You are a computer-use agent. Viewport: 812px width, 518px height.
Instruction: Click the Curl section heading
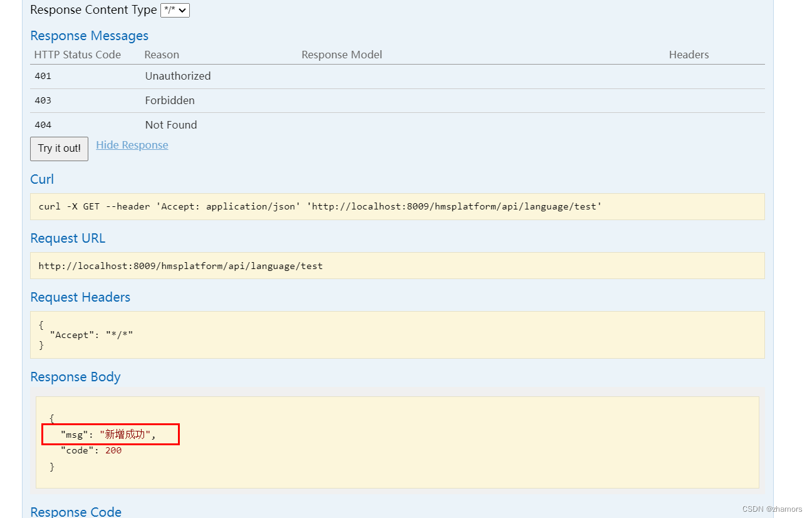pyautogui.click(x=42, y=179)
